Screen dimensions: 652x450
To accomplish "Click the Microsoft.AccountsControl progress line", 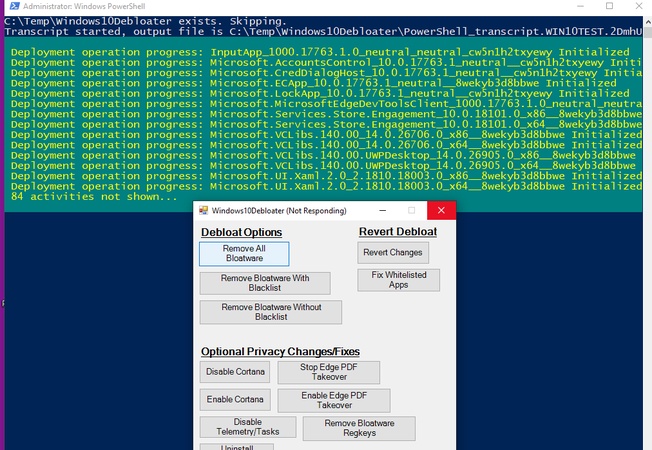I will point(326,62).
